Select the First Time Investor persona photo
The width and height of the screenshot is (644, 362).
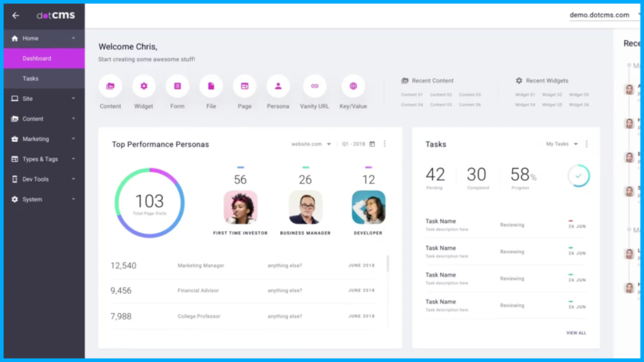click(x=240, y=207)
